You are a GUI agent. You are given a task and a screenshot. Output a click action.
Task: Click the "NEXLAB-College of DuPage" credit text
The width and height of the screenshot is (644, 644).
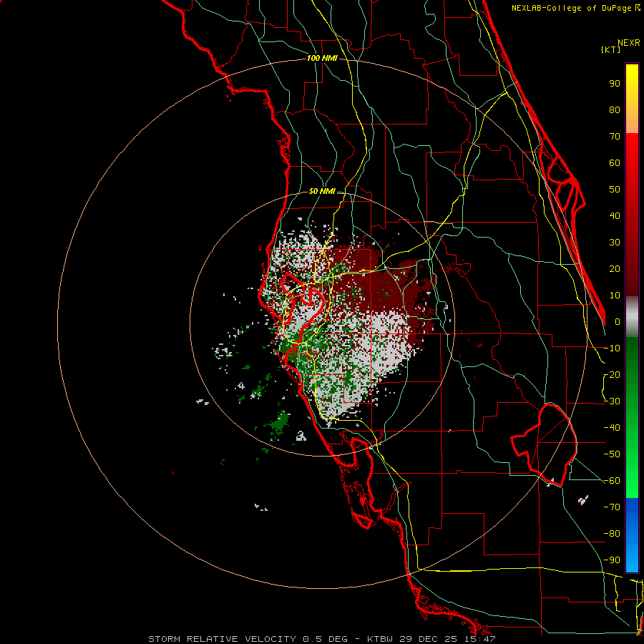click(571, 8)
